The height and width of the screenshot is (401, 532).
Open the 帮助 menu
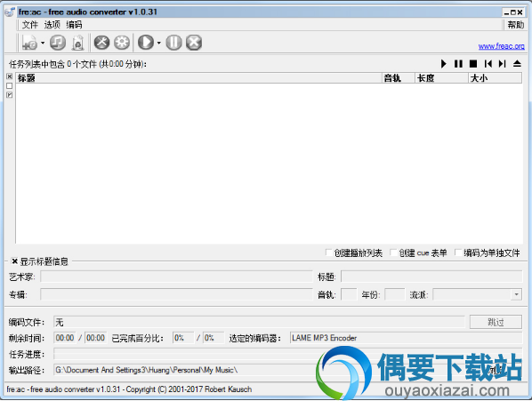[x=516, y=25]
